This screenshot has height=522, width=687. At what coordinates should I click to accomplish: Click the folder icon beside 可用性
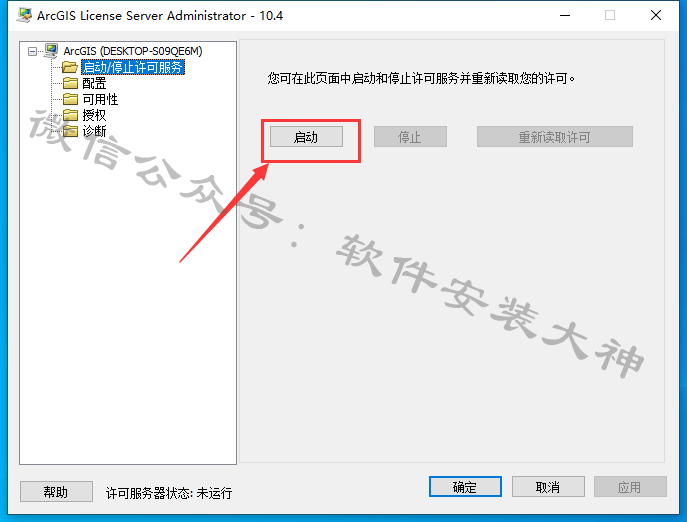pos(70,99)
